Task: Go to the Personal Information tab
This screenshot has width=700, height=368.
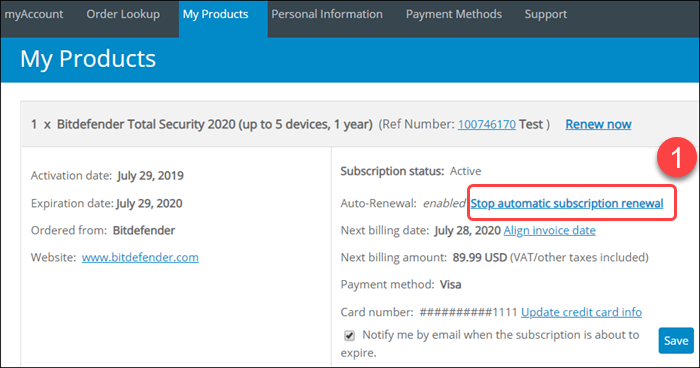Action: (x=327, y=14)
